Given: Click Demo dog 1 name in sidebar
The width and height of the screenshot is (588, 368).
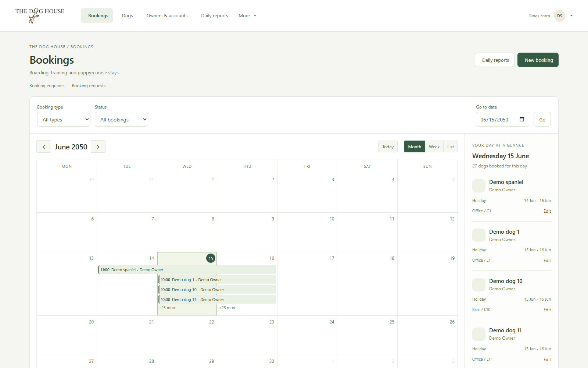Looking at the screenshot, I should 504,232.
